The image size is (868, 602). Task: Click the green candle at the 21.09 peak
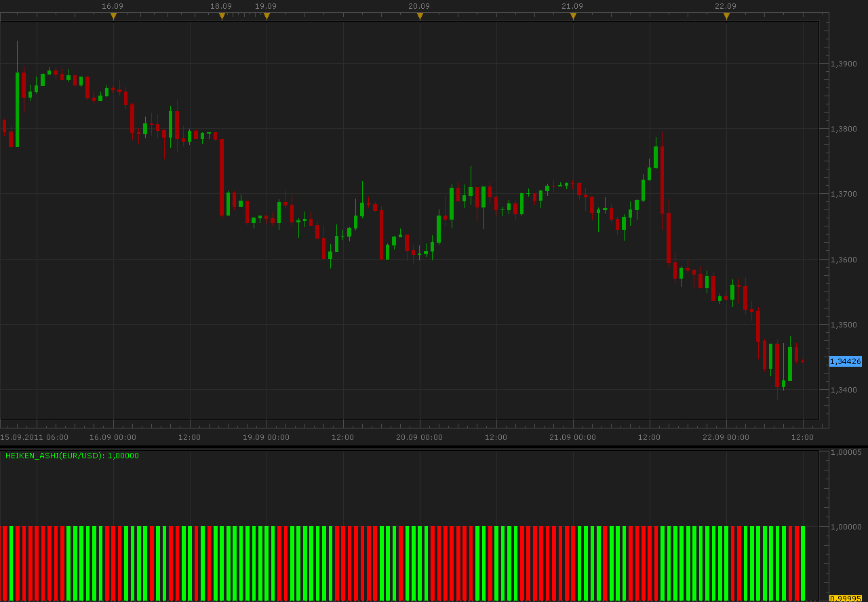click(656, 157)
